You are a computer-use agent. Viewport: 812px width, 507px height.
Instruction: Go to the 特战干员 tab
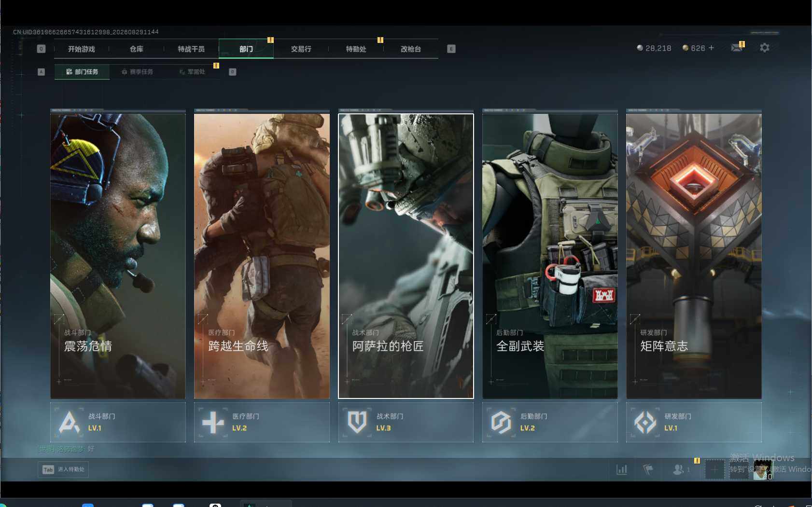(191, 49)
